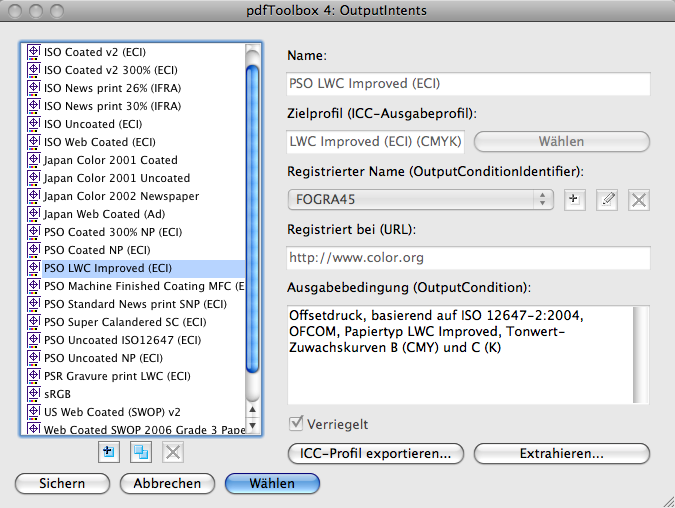
Task: Click the Registriert bei URL field
Action: point(468,257)
